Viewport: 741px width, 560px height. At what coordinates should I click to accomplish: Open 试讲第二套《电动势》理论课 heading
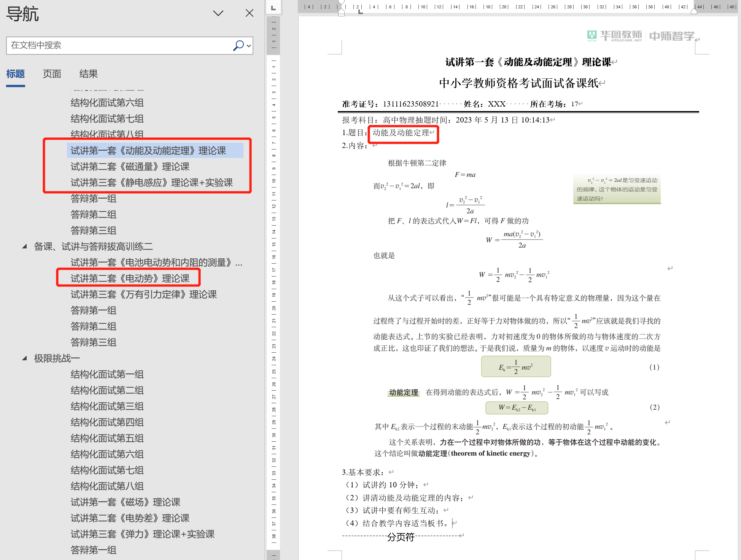point(130,278)
